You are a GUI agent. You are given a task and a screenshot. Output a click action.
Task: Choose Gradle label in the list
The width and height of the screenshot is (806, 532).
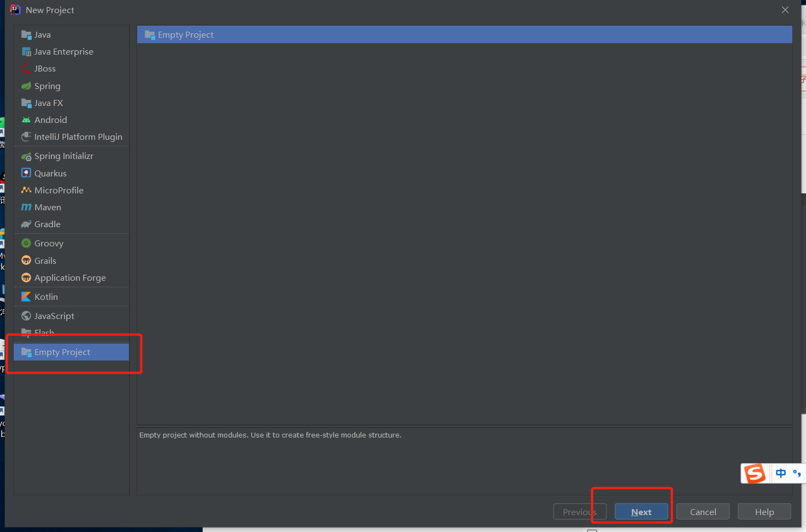(48, 224)
